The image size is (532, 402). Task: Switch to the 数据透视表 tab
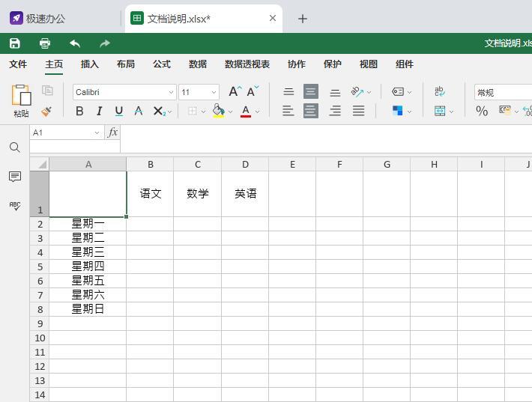point(247,64)
